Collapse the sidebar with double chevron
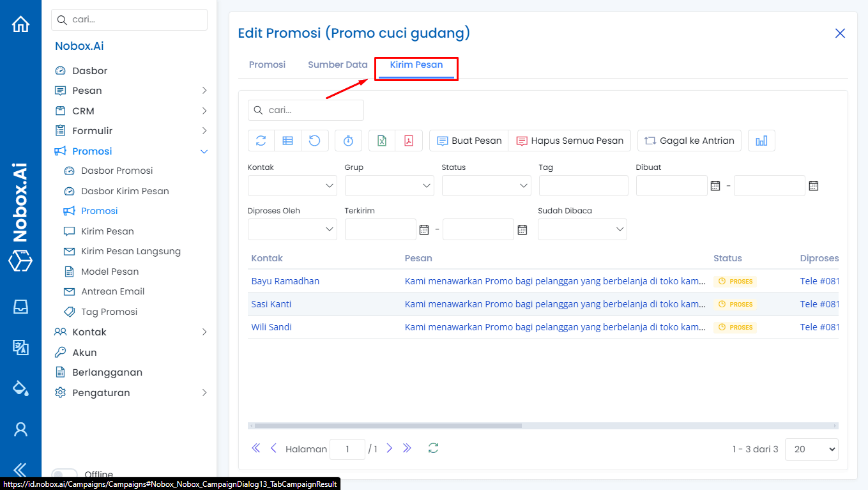 (19, 468)
